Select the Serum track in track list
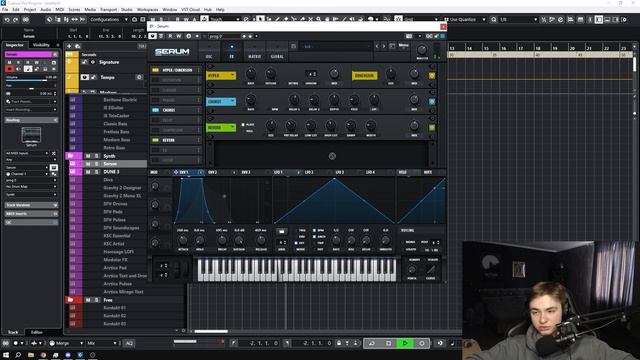Image resolution: width=640 pixels, height=360 pixels. (x=110, y=164)
